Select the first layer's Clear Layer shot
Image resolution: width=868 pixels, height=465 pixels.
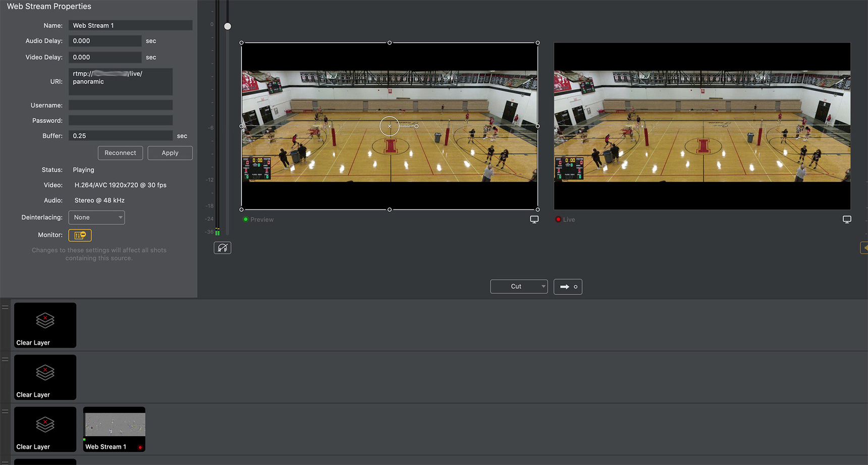click(x=45, y=325)
